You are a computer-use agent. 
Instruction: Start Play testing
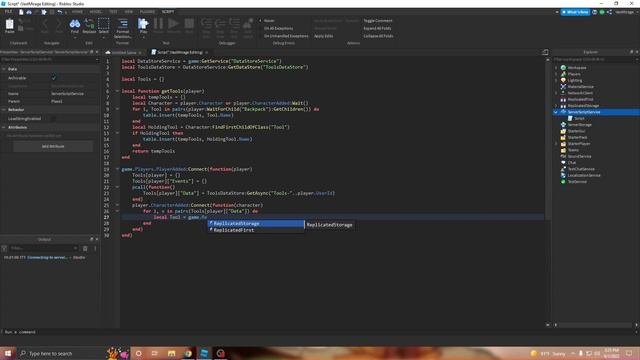click(143, 25)
